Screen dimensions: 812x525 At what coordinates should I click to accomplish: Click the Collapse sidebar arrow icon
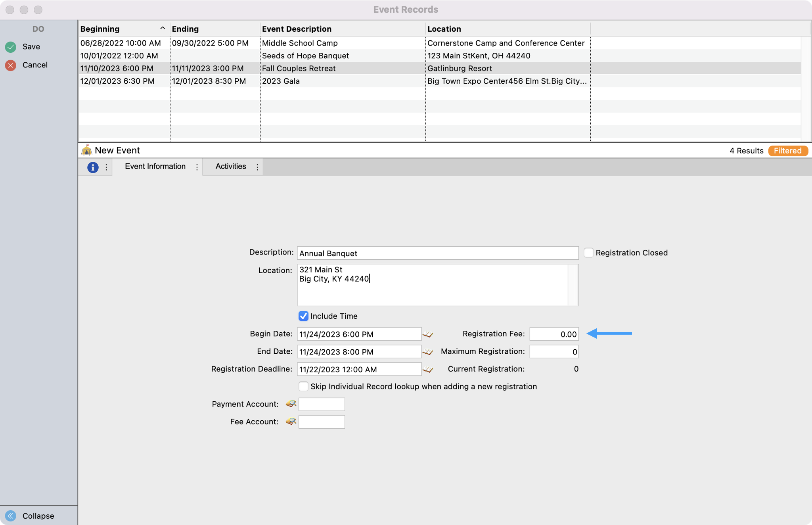(x=11, y=515)
